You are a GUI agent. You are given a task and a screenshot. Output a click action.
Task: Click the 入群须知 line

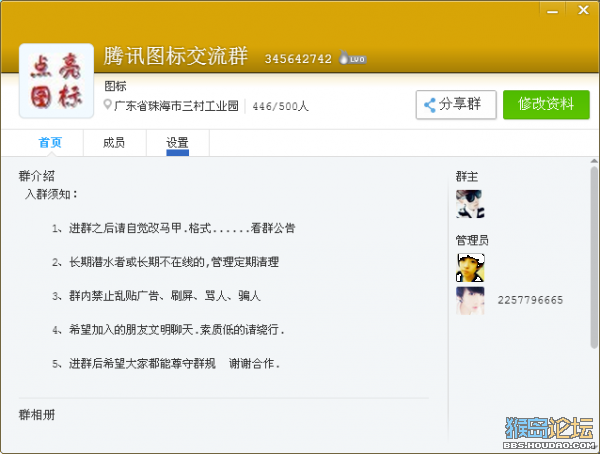tap(52, 194)
